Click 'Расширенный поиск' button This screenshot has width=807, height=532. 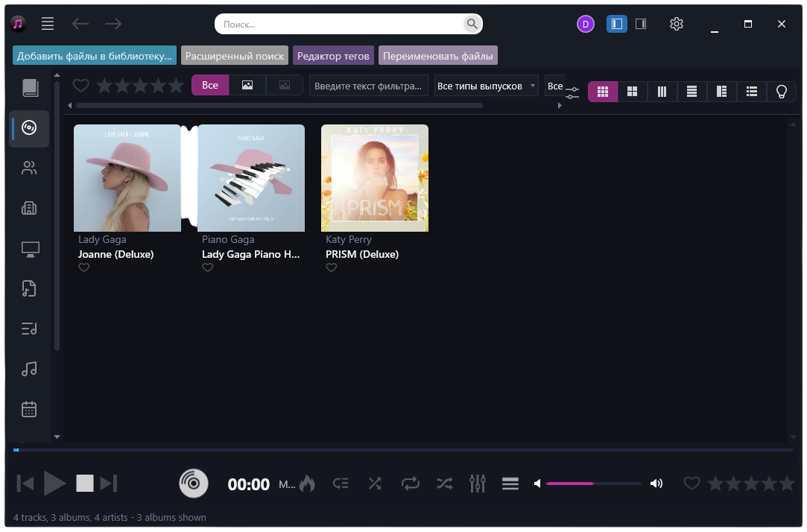(235, 56)
